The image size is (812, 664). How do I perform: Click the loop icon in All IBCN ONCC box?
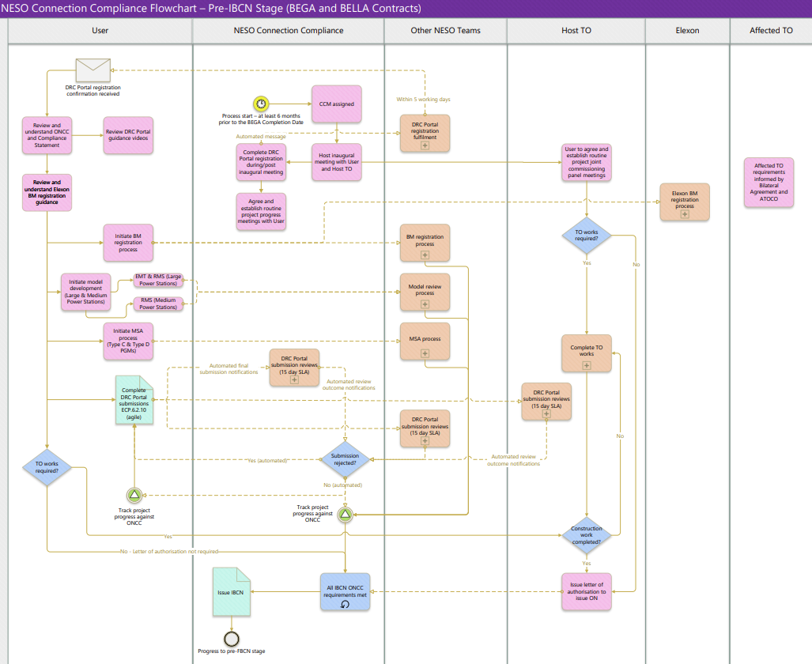[345, 604]
